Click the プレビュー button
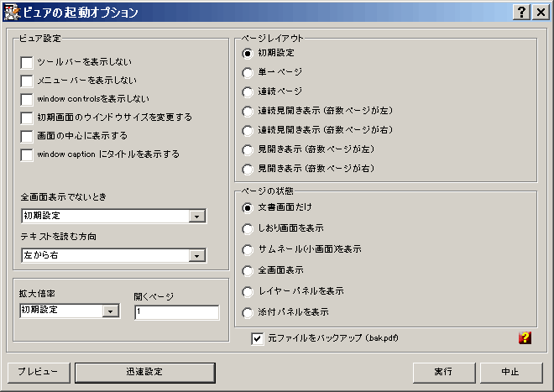The height and width of the screenshot is (392, 554). tap(38, 371)
